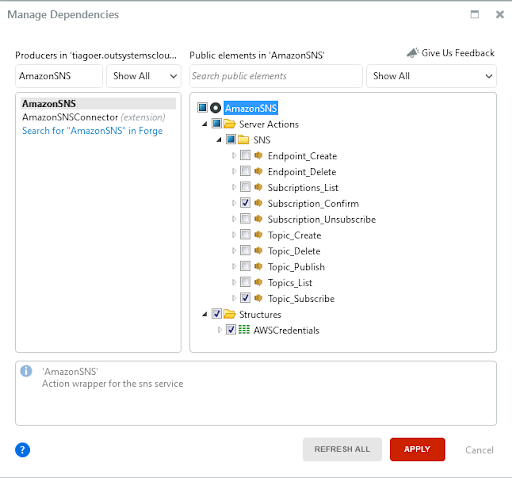Image resolution: width=512 pixels, height=478 pixels.
Task: Expand the Endpoint_Create node
Action: coord(234,155)
